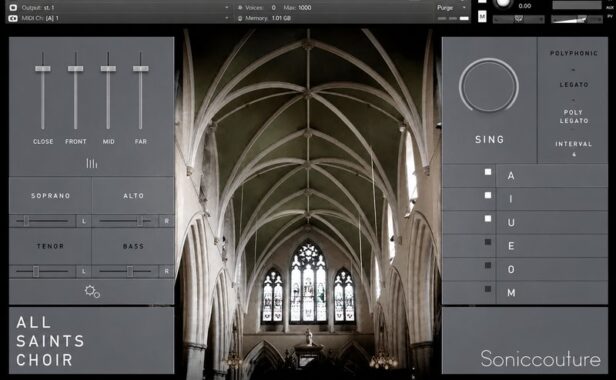Image resolution: width=616 pixels, height=380 pixels.
Task: Toggle the Kontakt M mute button
Action: [x=482, y=16]
